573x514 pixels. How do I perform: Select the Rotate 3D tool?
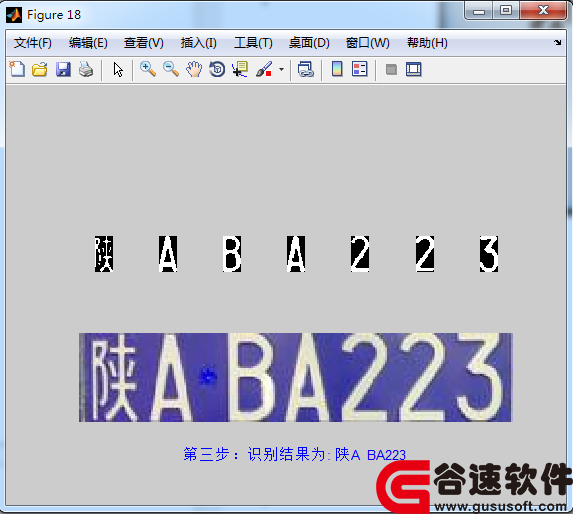point(217,69)
